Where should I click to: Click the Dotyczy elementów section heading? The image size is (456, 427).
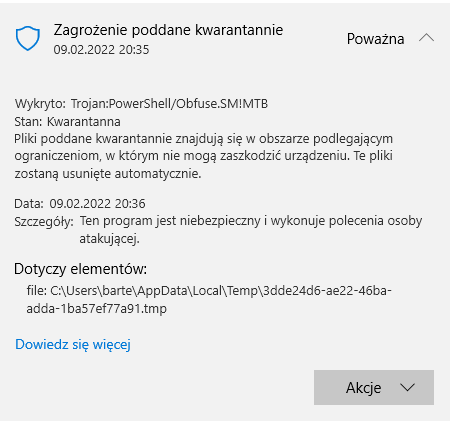[80, 269]
